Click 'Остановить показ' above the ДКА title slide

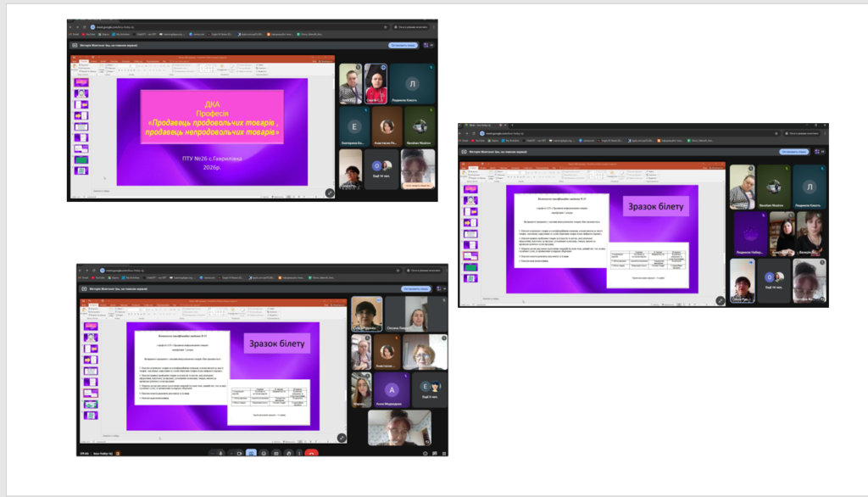tap(403, 43)
